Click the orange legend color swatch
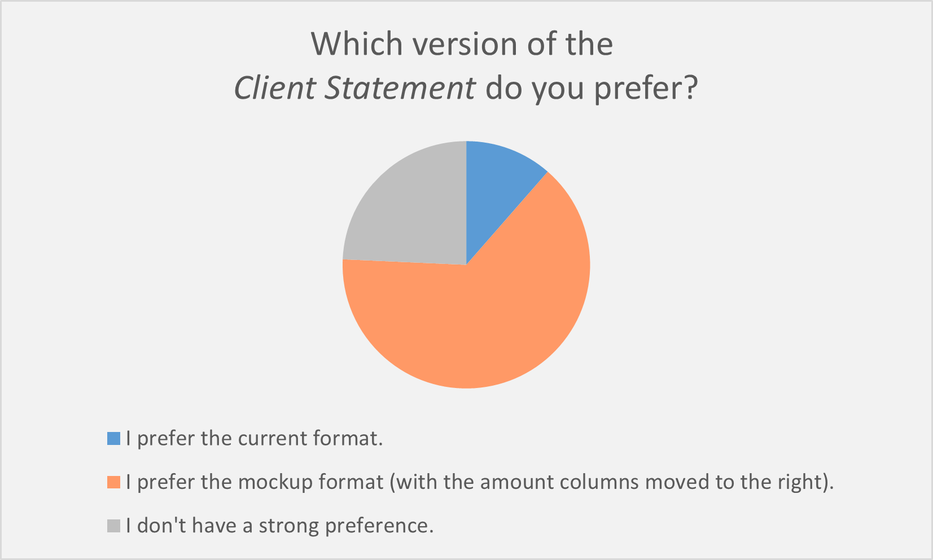 (113, 482)
